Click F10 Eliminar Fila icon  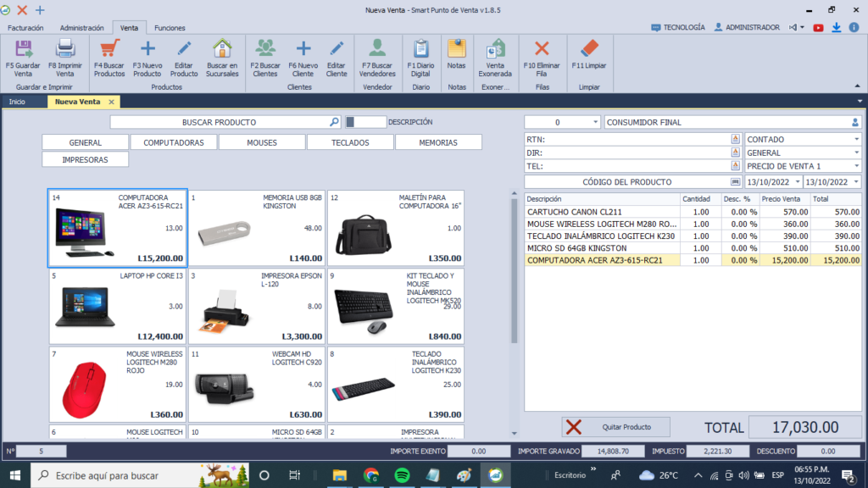(x=542, y=51)
